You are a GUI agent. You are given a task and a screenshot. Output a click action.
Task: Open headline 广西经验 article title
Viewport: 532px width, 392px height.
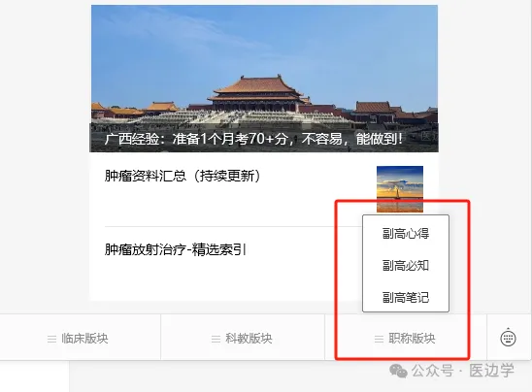click(253, 139)
